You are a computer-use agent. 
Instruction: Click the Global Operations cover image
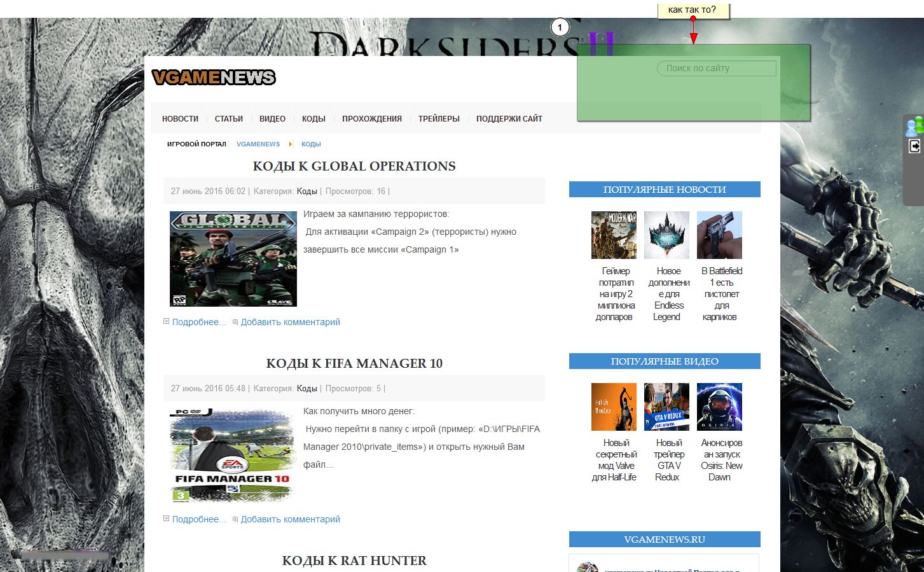[233, 259]
